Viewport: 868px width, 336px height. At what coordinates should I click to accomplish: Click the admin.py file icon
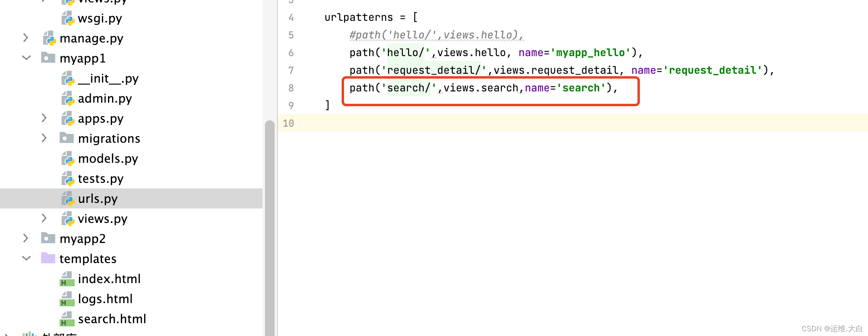[68, 99]
